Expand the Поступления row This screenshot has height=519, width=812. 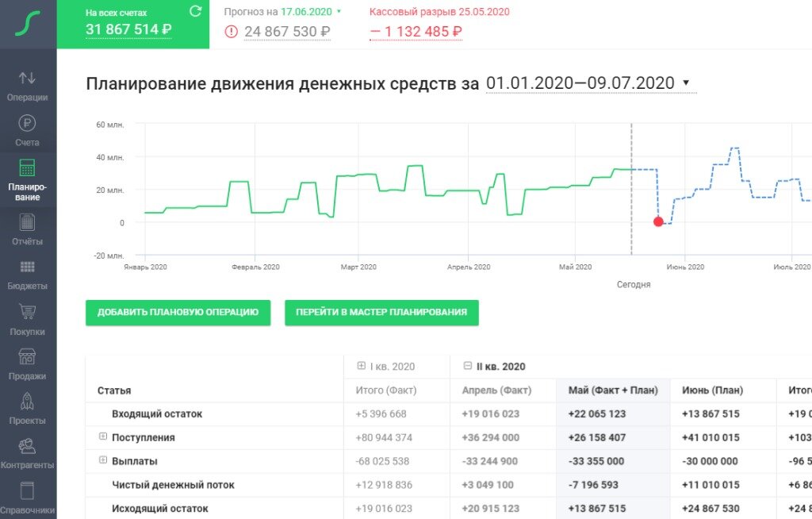tap(102, 436)
